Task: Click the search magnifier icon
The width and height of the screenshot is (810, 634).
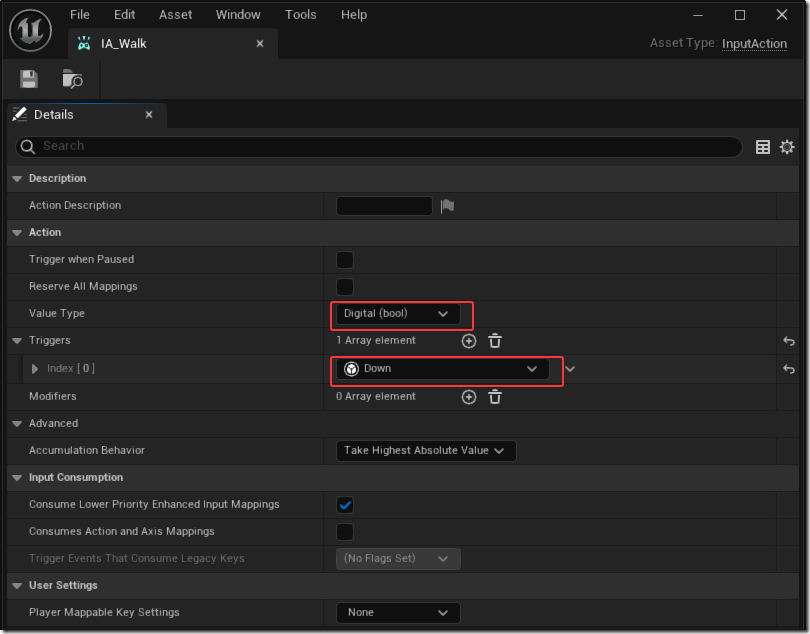Action: pos(27,147)
